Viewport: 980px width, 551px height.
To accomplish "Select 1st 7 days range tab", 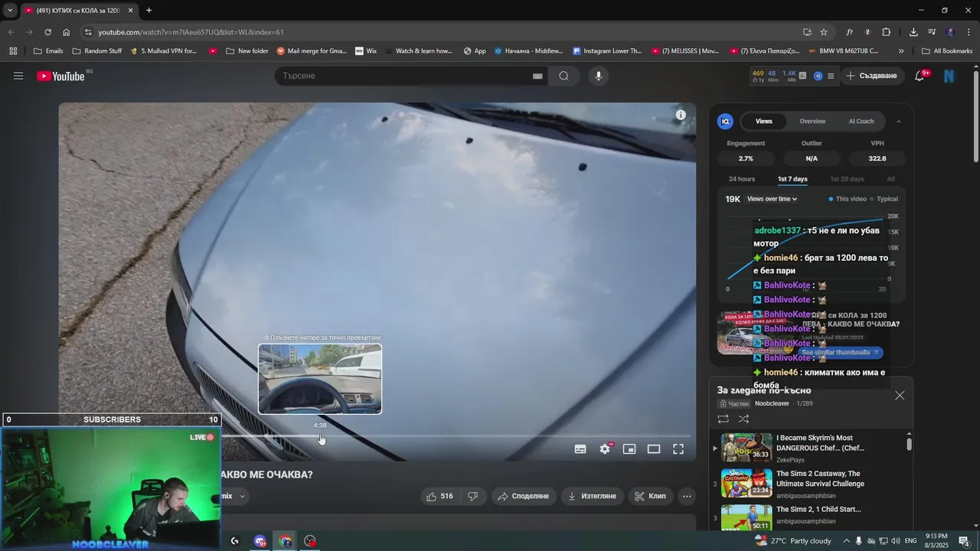I will click(x=792, y=179).
